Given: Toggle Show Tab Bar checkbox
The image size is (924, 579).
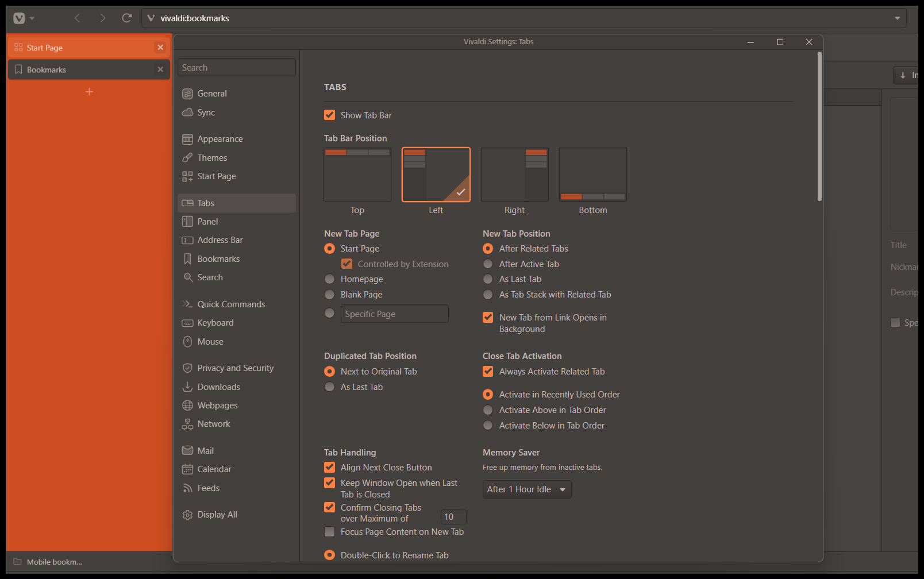Looking at the screenshot, I should [x=329, y=115].
